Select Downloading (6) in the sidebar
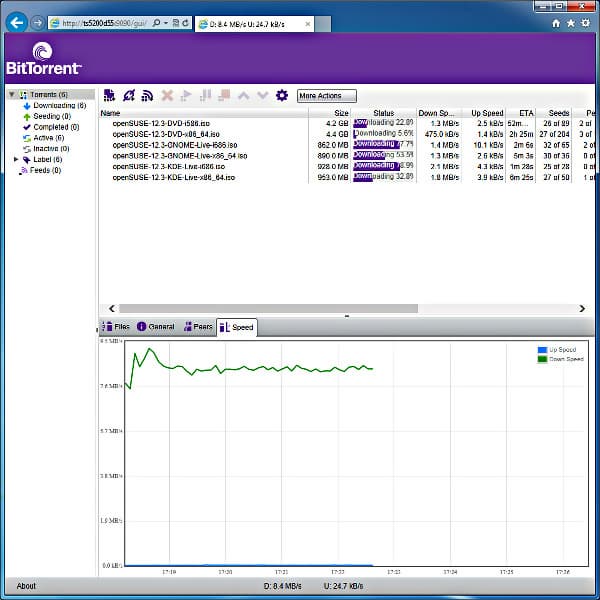The height and width of the screenshot is (600, 600). tap(55, 105)
